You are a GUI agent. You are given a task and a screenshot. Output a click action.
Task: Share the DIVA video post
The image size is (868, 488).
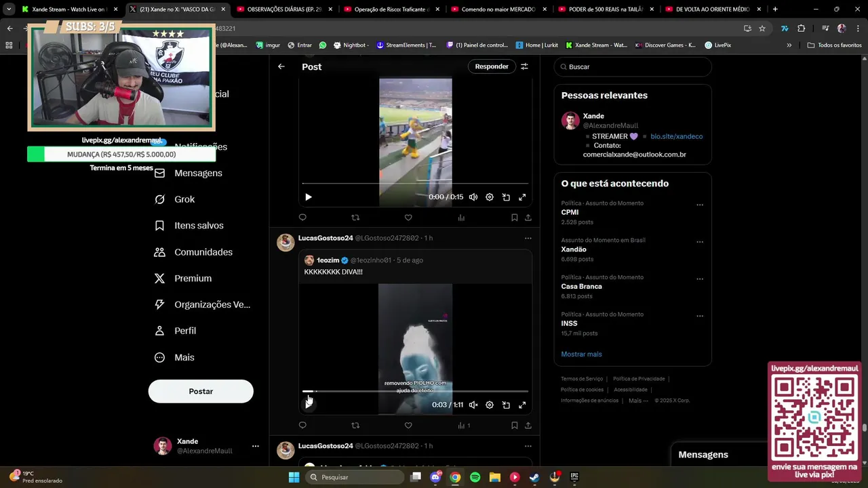click(528, 426)
